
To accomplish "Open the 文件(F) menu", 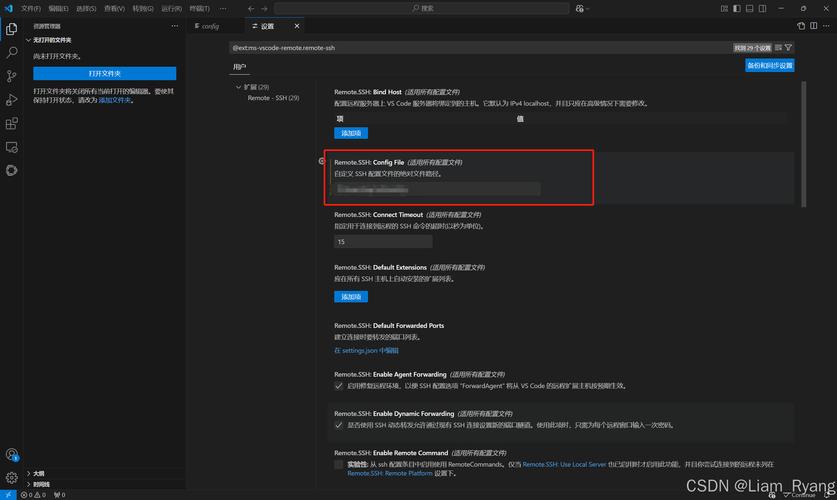I will click(x=31, y=8).
